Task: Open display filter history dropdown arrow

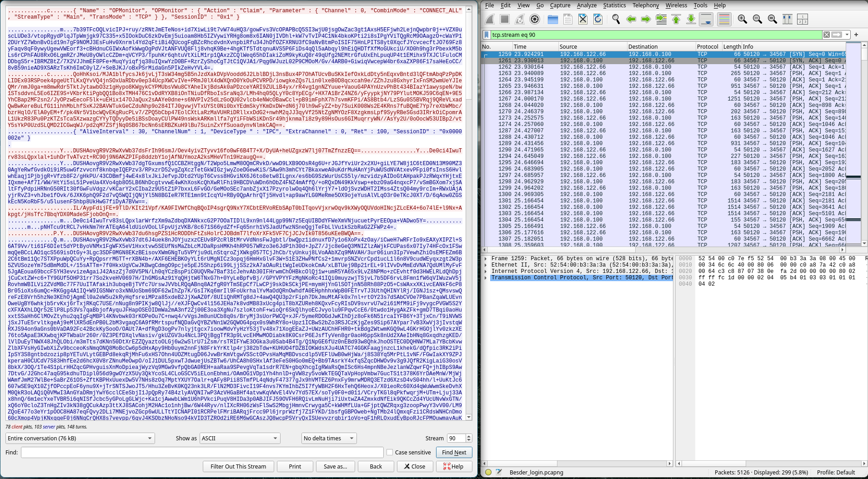Action: click(x=847, y=35)
